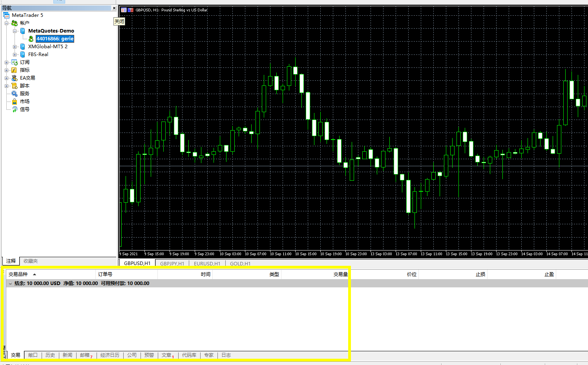Click the 指标 (Indicators) function icon
The width and height of the screenshot is (588, 365).
point(14,70)
